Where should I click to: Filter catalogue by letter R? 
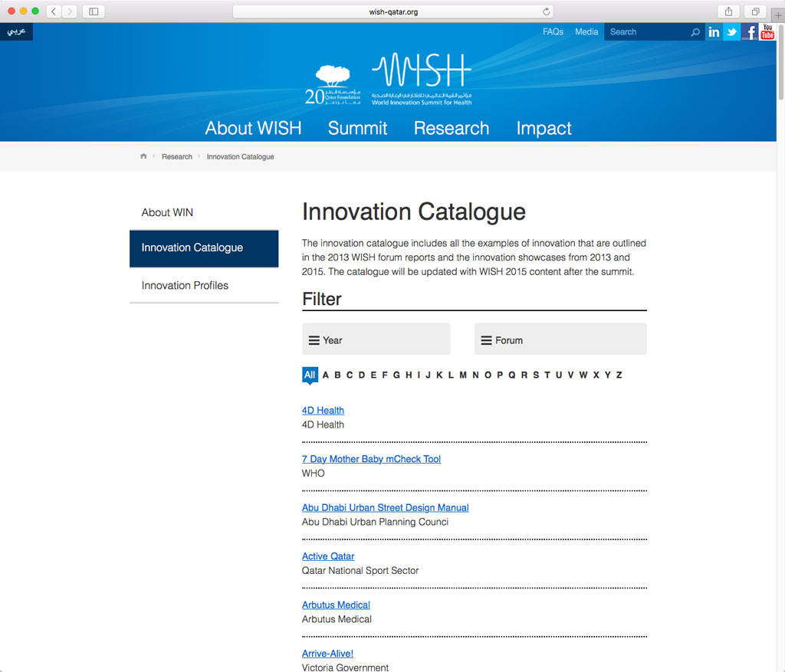pos(524,375)
